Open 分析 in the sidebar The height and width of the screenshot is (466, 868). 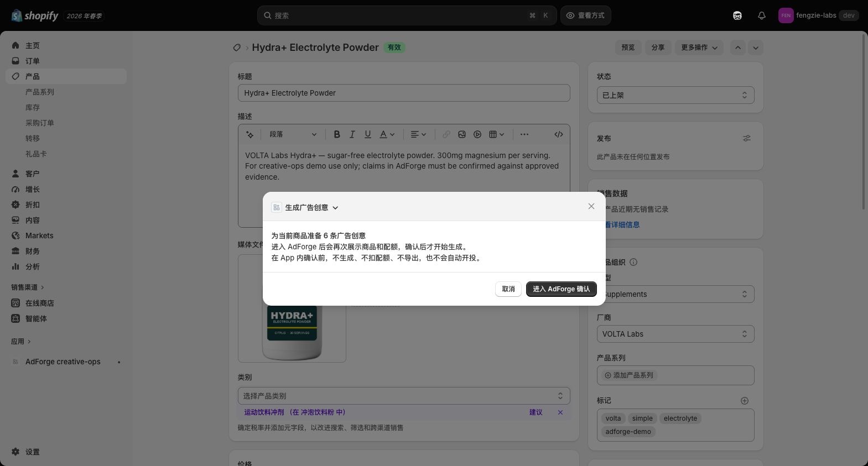point(66,266)
